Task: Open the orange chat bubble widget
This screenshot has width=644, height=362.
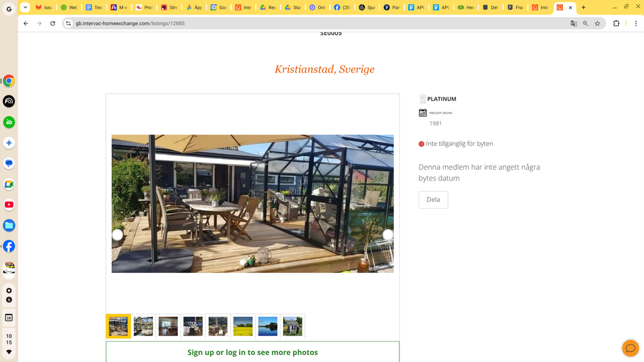Action: click(630, 348)
